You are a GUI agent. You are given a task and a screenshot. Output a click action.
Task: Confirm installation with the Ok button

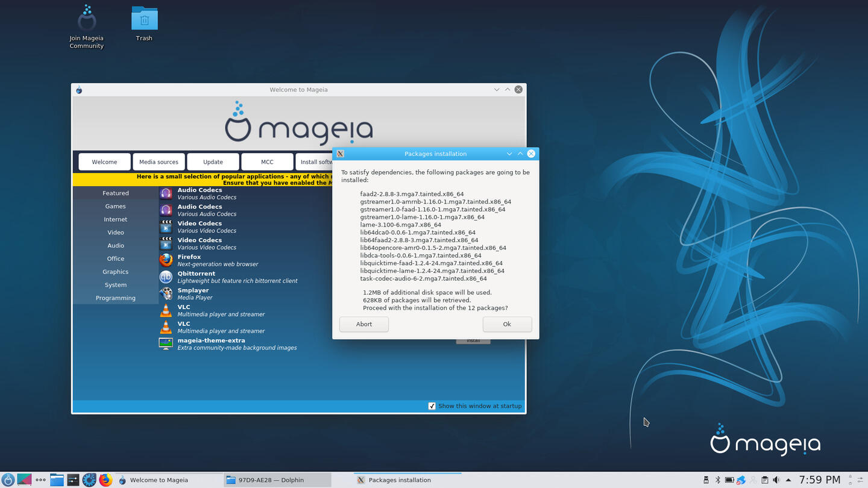(507, 324)
